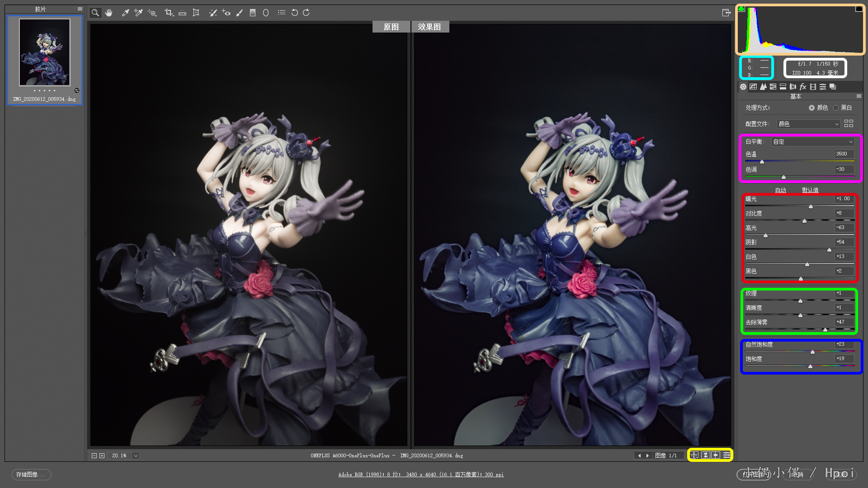Image resolution: width=868 pixels, height=488 pixels.
Task: Click the 自动 auto adjustment link
Action: (780, 190)
